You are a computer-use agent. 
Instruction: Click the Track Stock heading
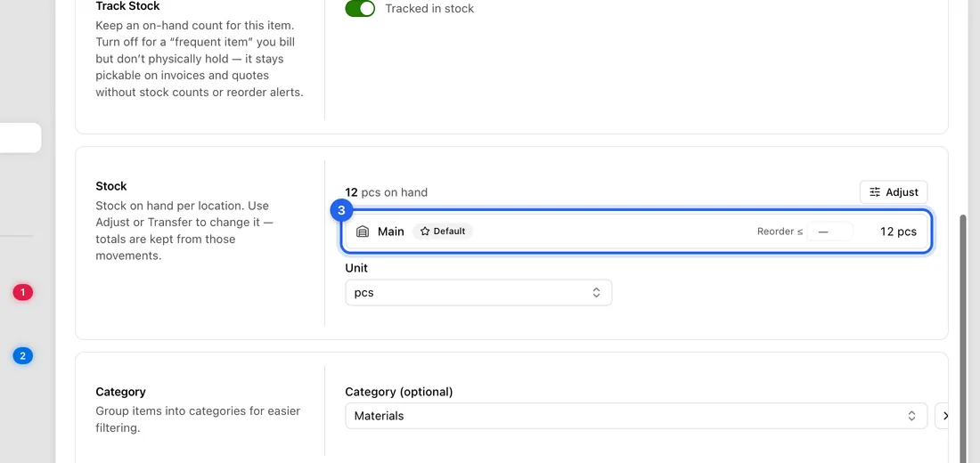[127, 6]
